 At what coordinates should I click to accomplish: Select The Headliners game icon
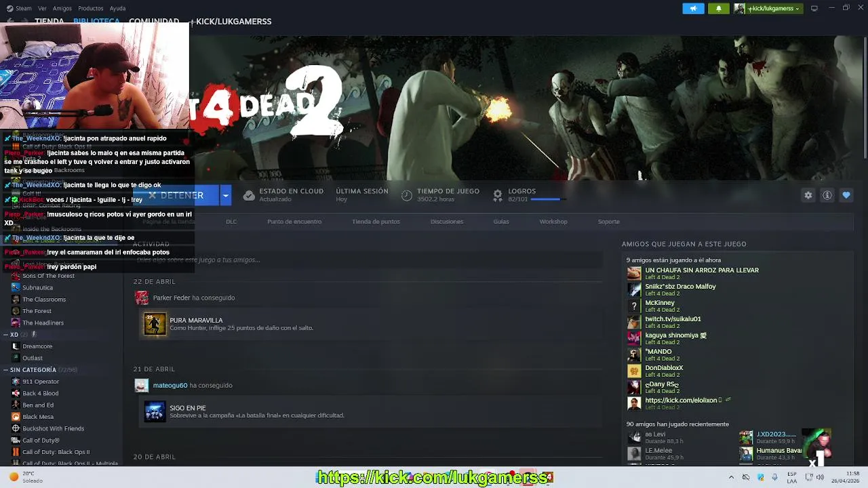coord(16,323)
